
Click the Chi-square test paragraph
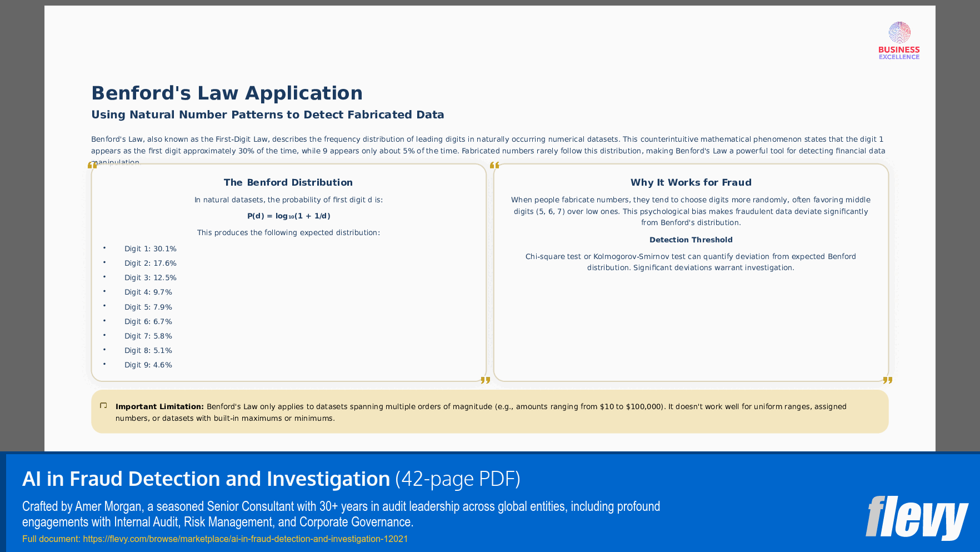coord(691,262)
